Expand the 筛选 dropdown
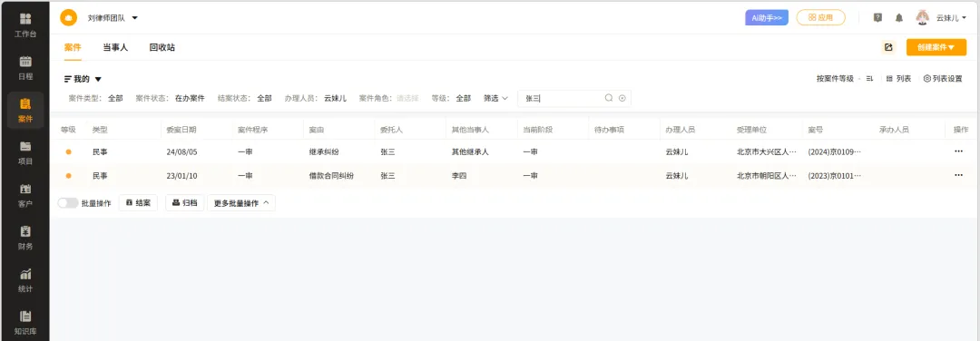 tap(496, 98)
